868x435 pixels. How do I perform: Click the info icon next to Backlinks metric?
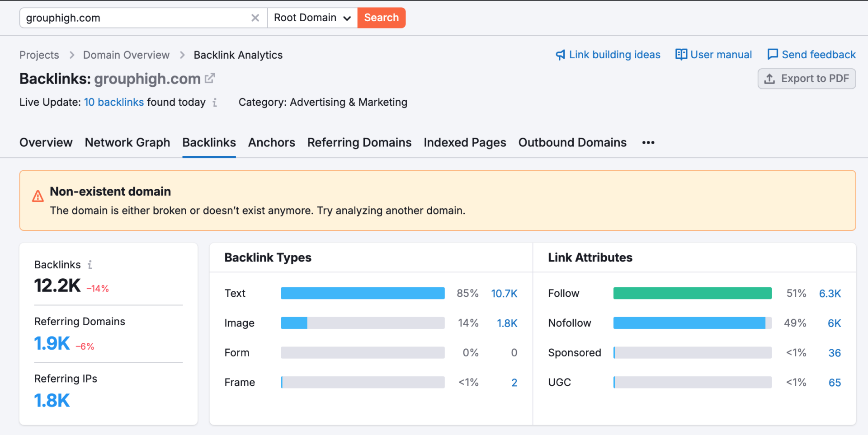(90, 265)
